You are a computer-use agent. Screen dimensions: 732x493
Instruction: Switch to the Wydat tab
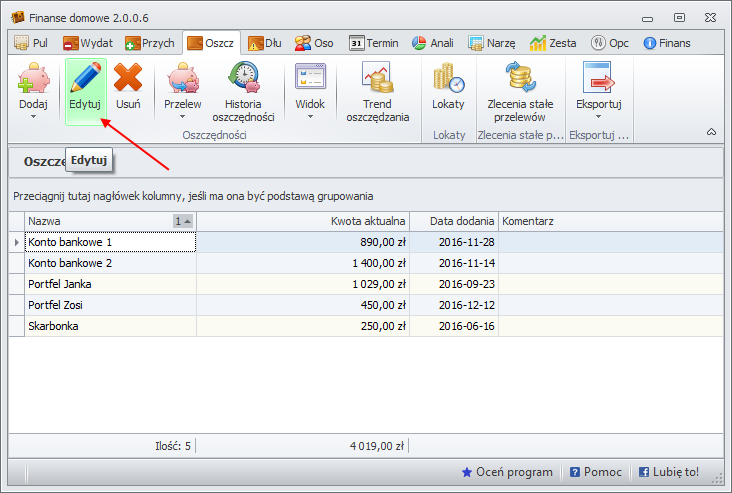(x=90, y=43)
